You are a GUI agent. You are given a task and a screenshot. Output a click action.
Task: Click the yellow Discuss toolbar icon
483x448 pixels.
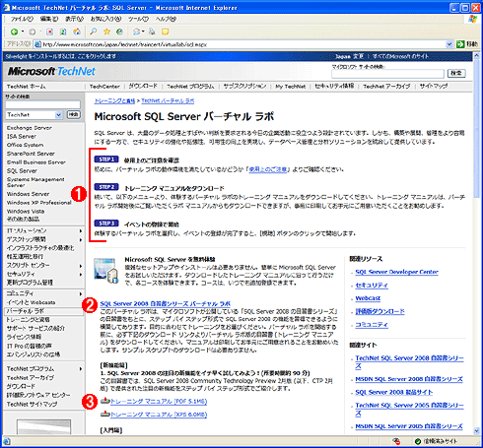[x=166, y=32]
